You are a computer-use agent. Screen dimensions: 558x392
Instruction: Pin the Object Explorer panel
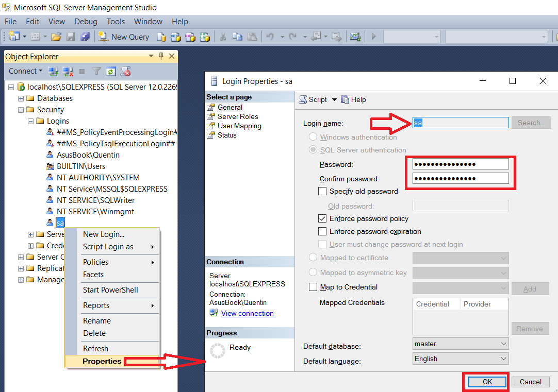click(161, 56)
